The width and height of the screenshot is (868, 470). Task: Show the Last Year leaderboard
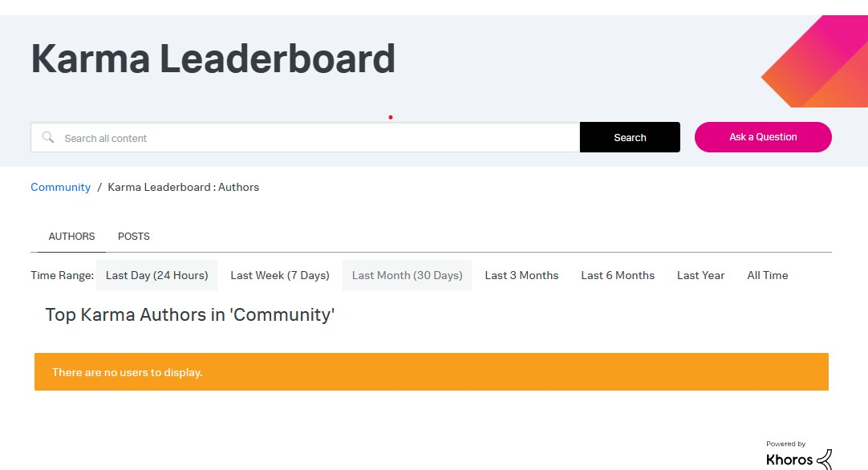point(700,275)
